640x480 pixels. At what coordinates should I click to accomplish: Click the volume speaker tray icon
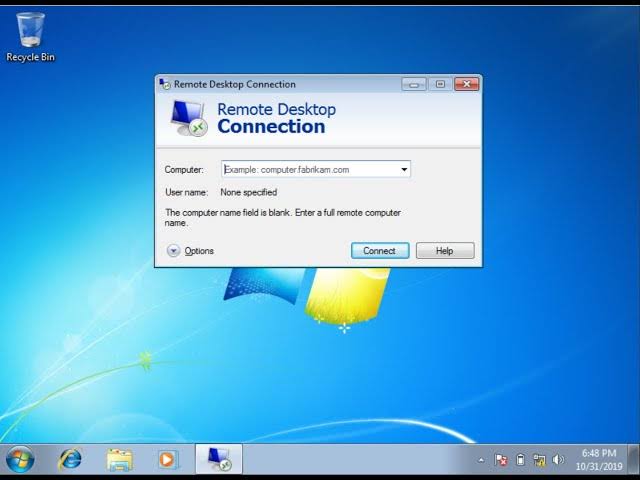click(x=558, y=460)
